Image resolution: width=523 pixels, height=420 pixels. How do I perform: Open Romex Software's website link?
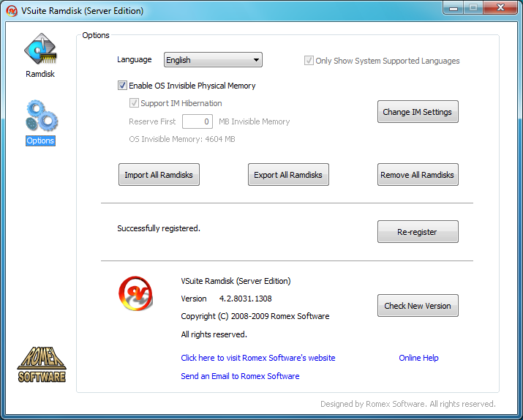click(257, 358)
